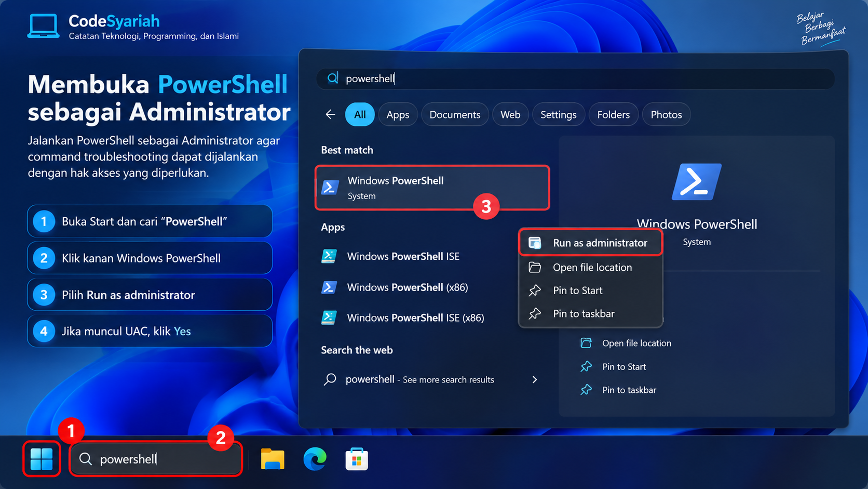Click the details pane folder icon
The width and height of the screenshot is (868, 489).
(586, 343)
